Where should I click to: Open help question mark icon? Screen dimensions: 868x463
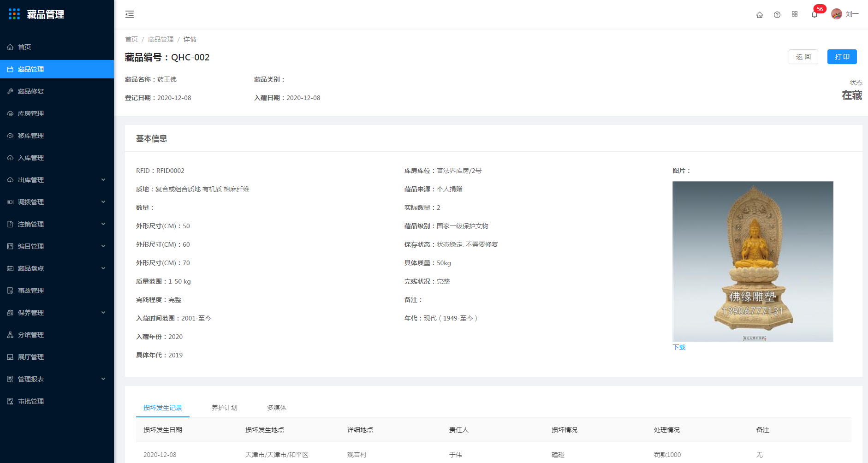pyautogui.click(x=777, y=15)
